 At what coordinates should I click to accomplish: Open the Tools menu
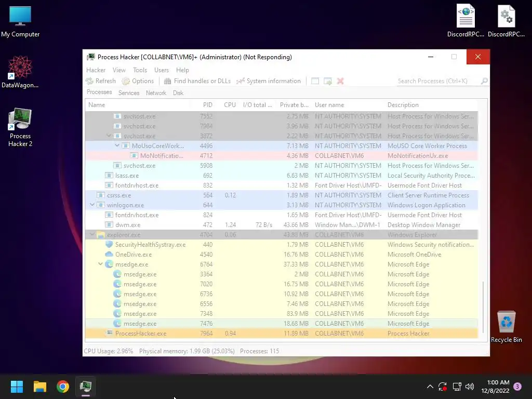click(140, 70)
